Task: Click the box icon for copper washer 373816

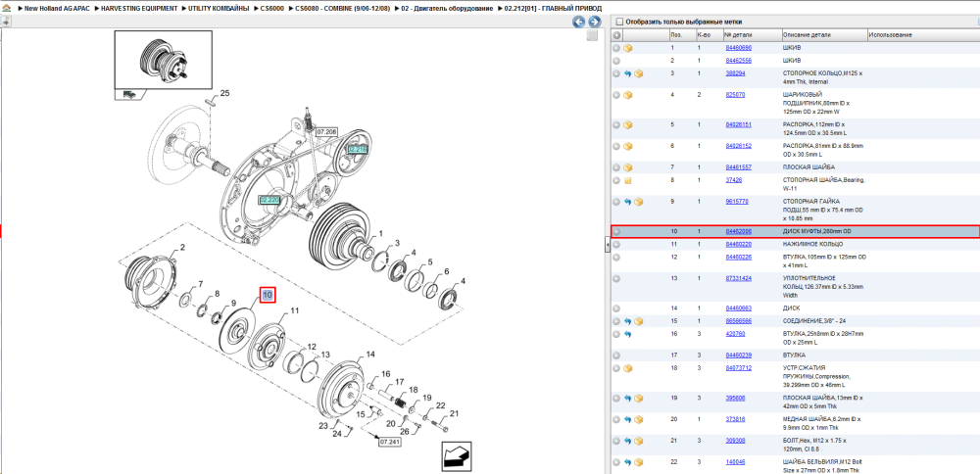Action: point(639,420)
